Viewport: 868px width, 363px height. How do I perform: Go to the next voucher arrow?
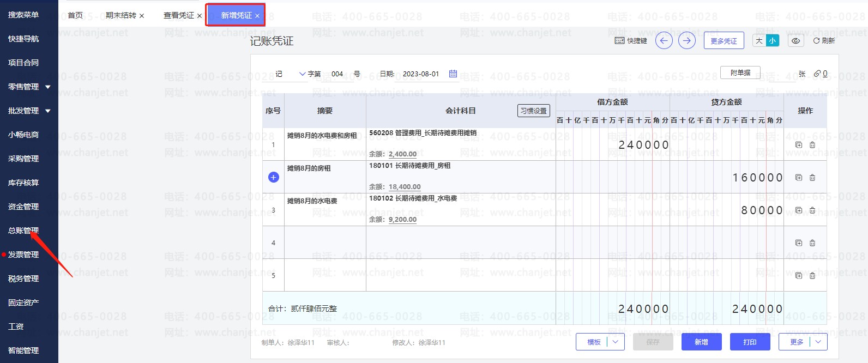tap(686, 41)
